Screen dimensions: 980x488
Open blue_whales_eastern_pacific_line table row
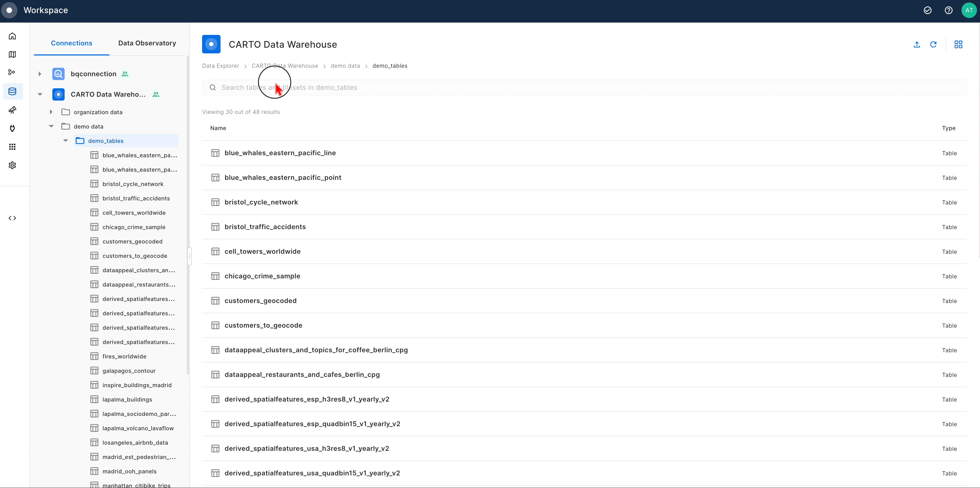[x=584, y=153]
